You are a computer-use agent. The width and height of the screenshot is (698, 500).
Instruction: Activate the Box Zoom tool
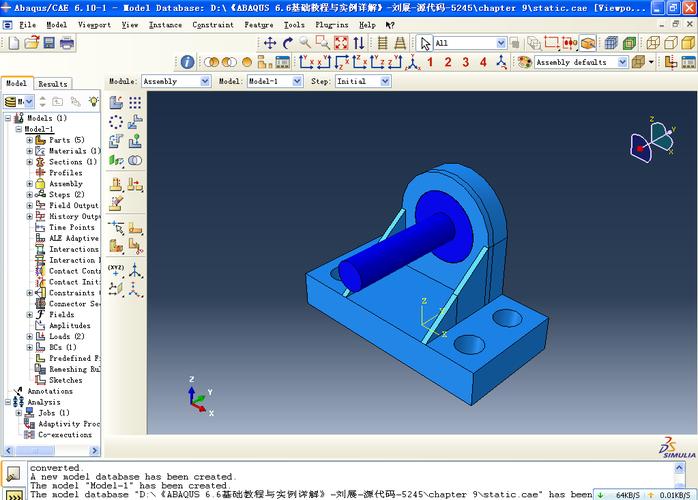pos(323,43)
